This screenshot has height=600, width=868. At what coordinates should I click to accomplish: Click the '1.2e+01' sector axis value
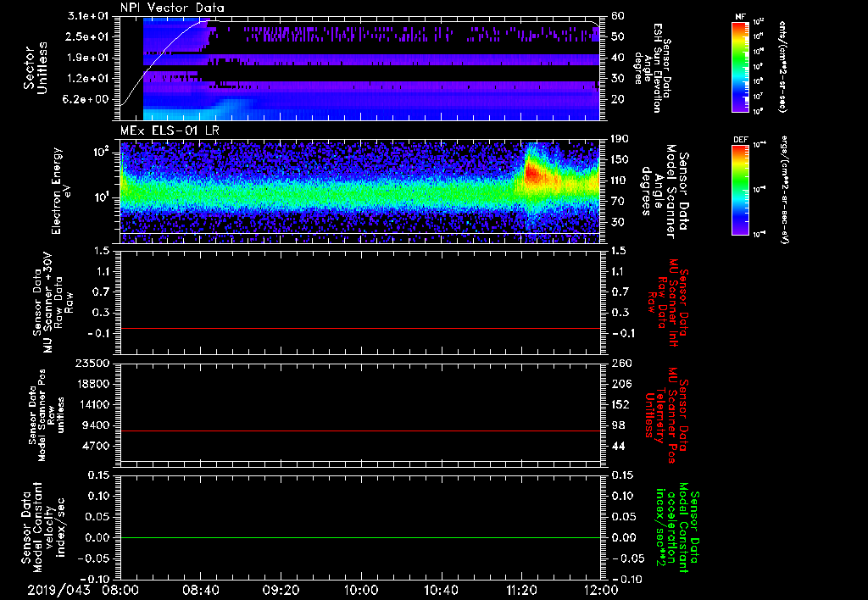(x=88, y=79)
